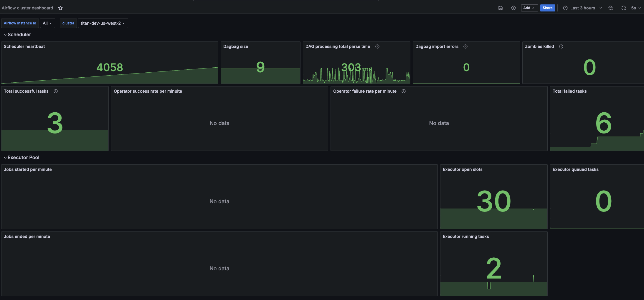Click the save dashboard icon
This screenshot has width=644, height=300.
coord(501,8)
